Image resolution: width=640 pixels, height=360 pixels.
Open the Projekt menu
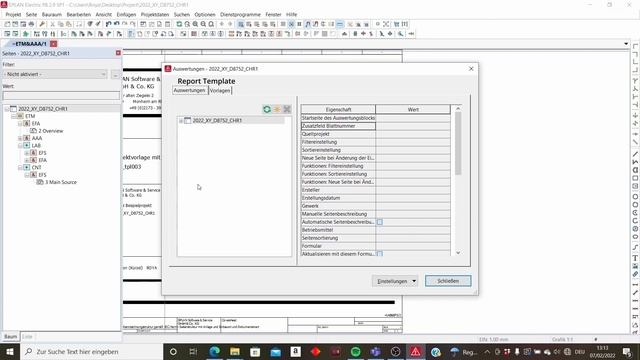click(13, 14)
